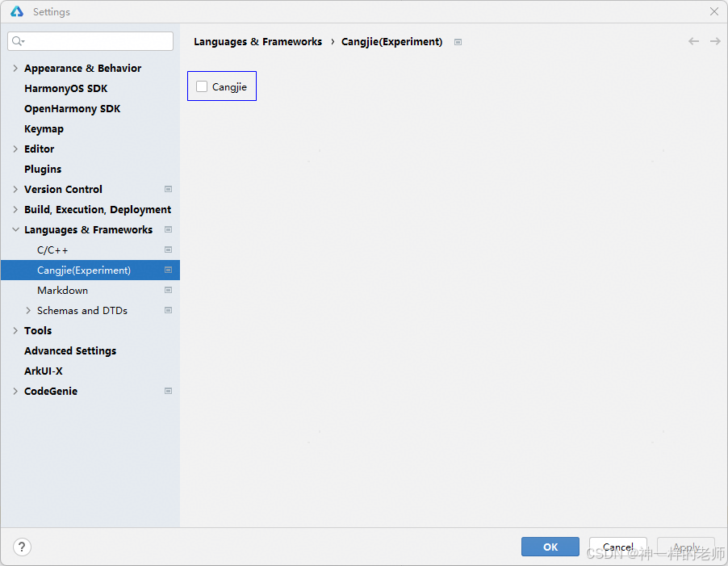Expand Schemas and DTDs node
Screen dimensions: 728x566
point(28,311)
